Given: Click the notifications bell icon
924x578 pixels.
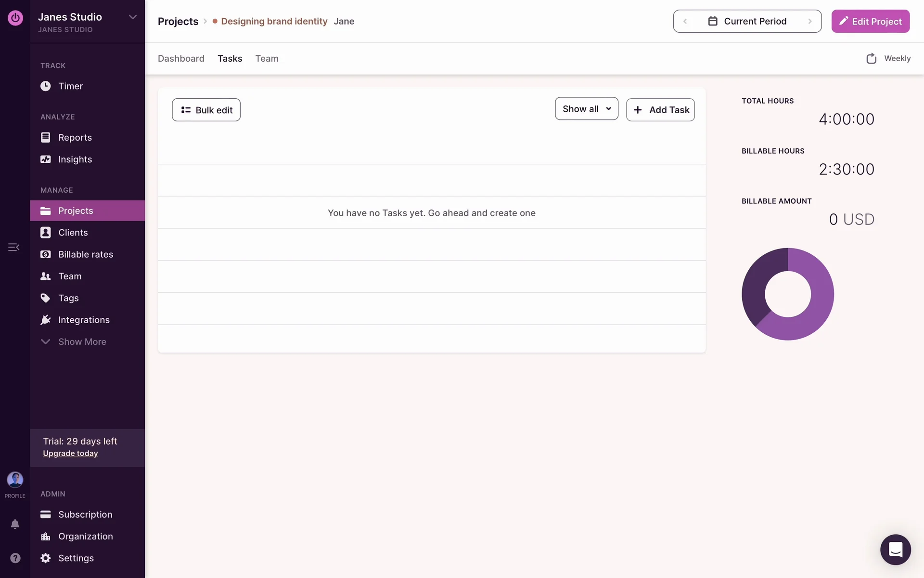Looking at the screenshot, I should pos(15,524).
